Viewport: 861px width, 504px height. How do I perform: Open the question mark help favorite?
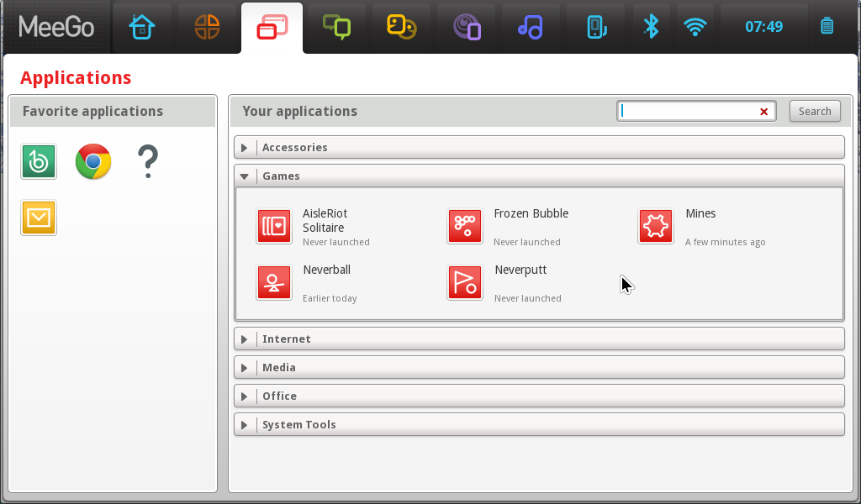click(x=148, y=161)
